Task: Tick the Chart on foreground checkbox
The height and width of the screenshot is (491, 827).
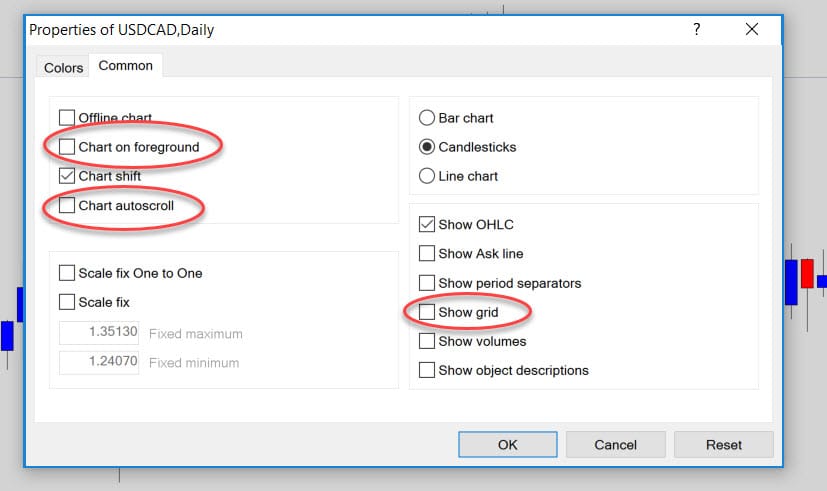Action: [x=67, y=147]
